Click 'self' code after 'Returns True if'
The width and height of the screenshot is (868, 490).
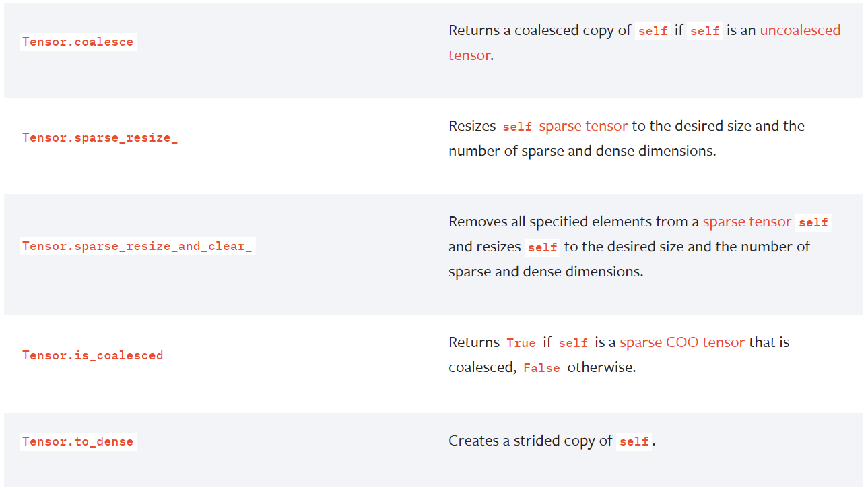point(574,343)
